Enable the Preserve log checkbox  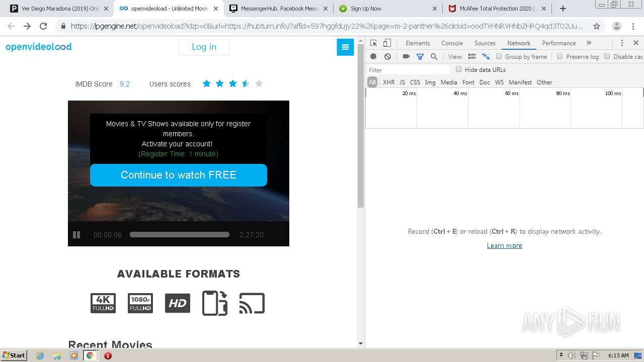[x=559, y=56]
